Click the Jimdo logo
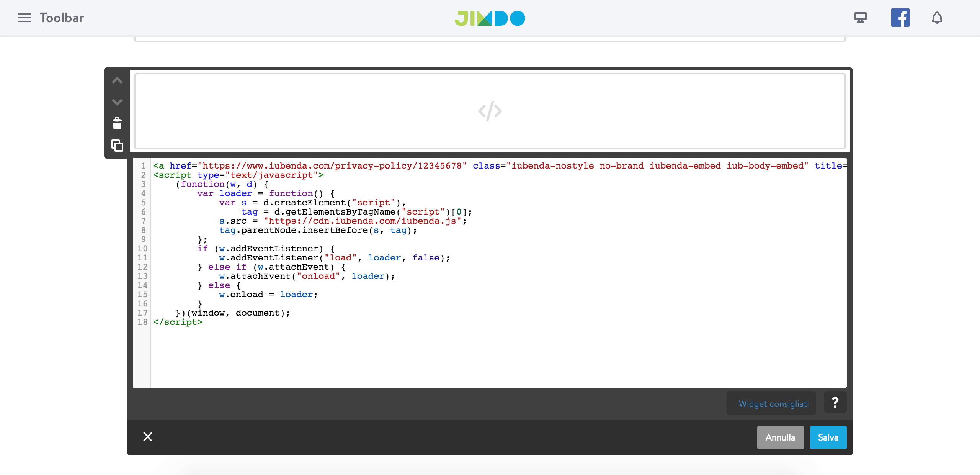The height and width of the screenshot is (475, 980). click(x=490, y=18)
